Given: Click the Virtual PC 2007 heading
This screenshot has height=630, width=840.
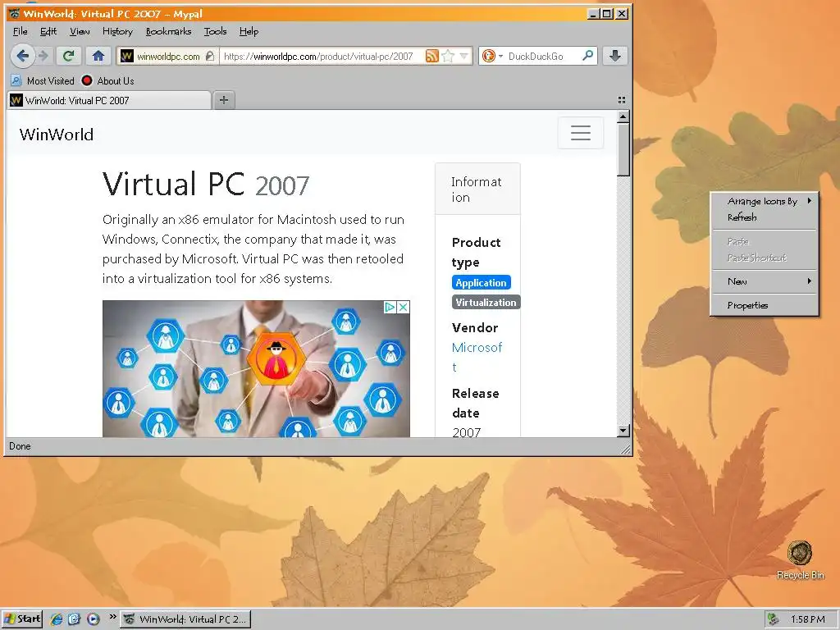Looking at the screenshot, I should 206,184.
